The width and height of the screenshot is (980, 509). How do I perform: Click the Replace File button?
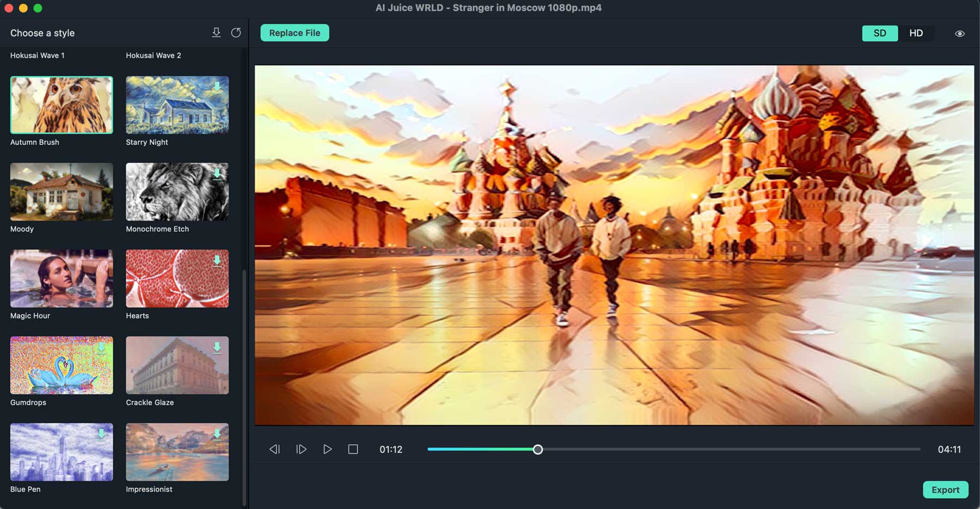tap(295, 33)
